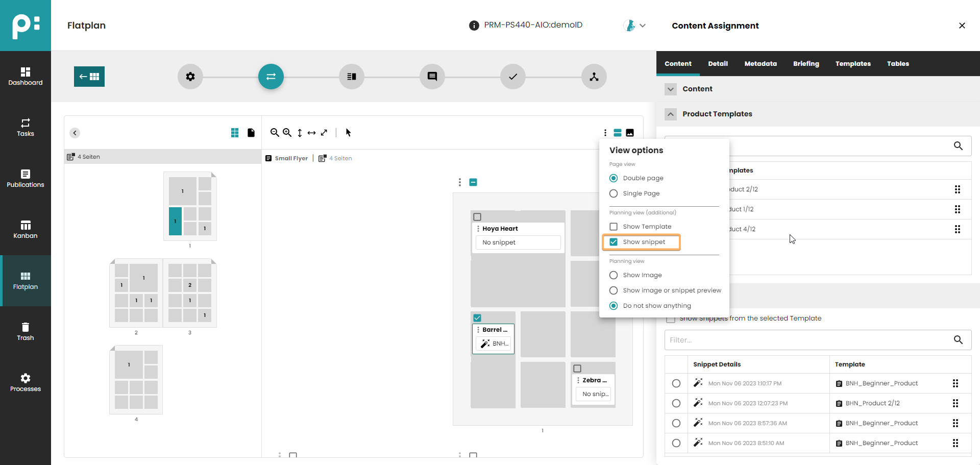Enable the Show Template checkbox
The width and height of the screenshot is (980, 465).
click(614, 227)
